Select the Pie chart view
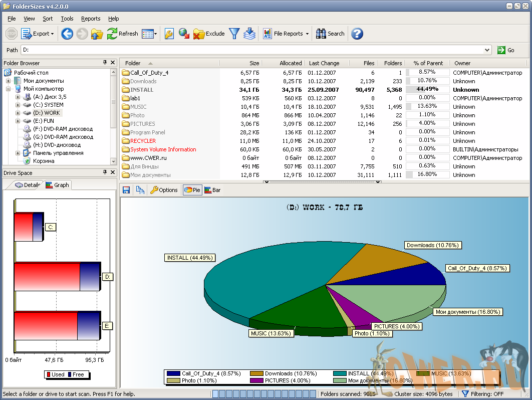The height and width of the screenshot is (400, 532). tap(192, 190)
